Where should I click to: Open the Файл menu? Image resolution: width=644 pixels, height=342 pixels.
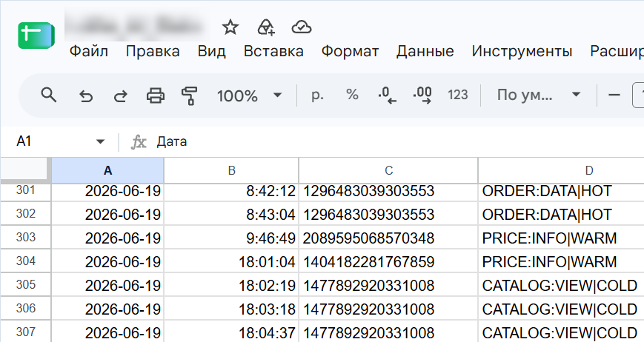[x=89, y=52]
